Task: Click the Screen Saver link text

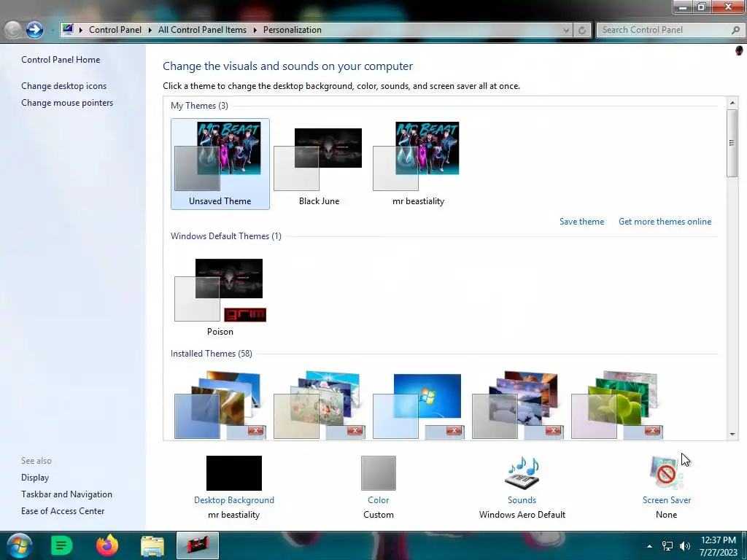Action: [x=667, y=500]
